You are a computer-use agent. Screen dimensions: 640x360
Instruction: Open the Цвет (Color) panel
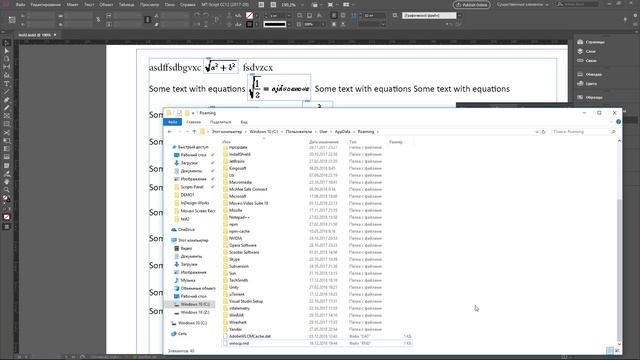click(587, 84)
